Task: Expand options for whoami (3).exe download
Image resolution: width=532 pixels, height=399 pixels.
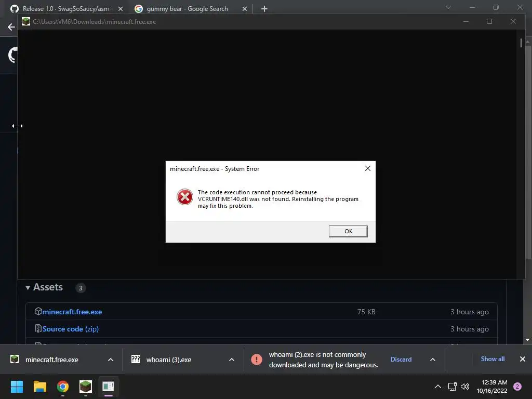Action: click(x=232, y=360)
